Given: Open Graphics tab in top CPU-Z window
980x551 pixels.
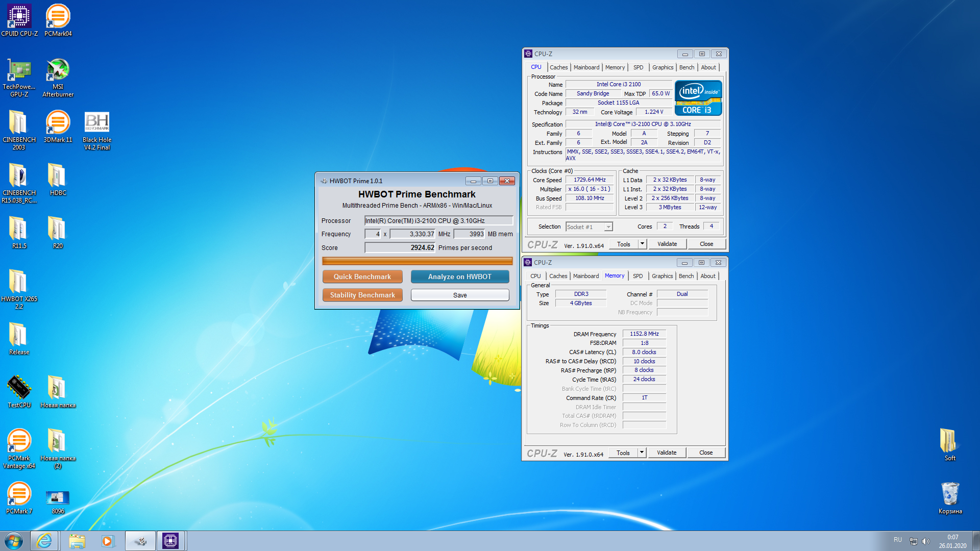Looking at the screenshot, I should click(663, 67).
